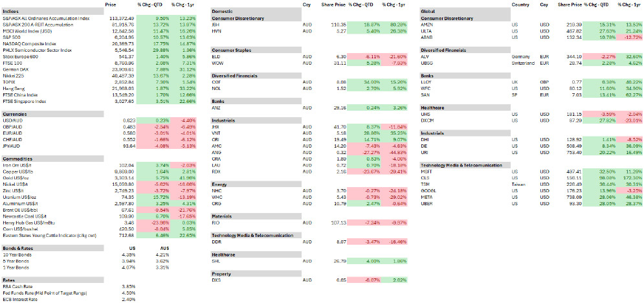644x303 pixels.
Task: Select the NASDAQ Composite Index price cell
Action: tap(122, 43)
